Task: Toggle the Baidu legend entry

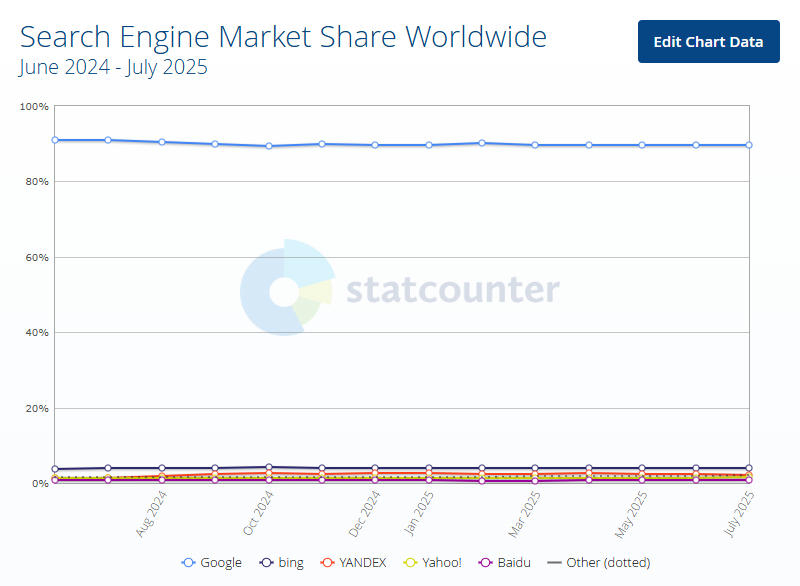Action: coord(506,562)
